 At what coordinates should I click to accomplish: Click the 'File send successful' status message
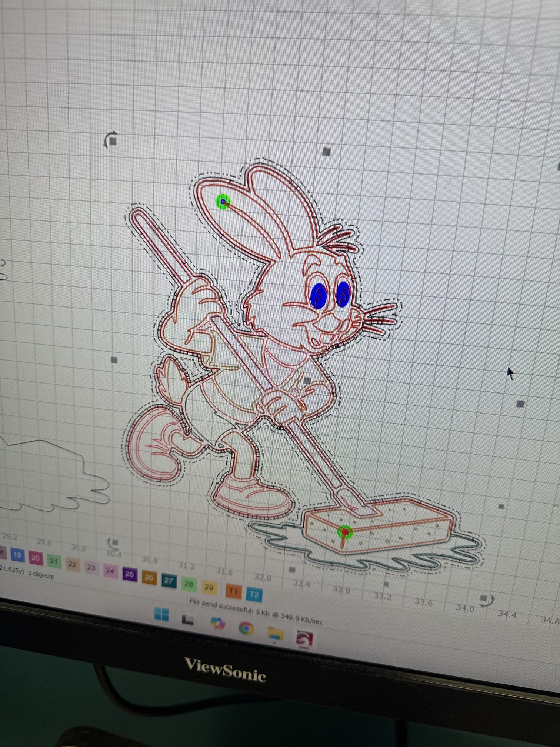pos(256,611)
